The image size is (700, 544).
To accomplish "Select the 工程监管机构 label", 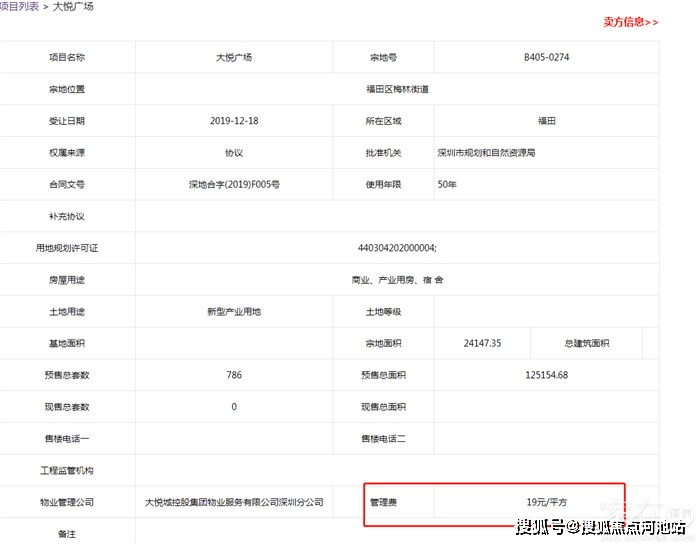I will click(67, 470).
